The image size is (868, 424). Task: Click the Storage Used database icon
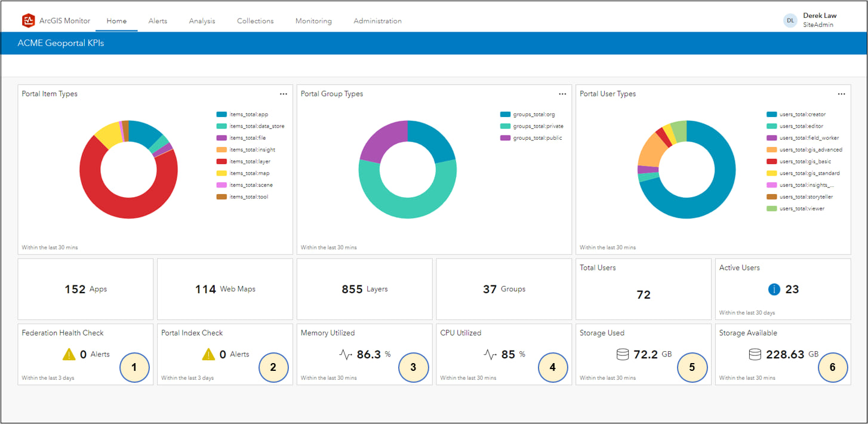pos(623,355)
